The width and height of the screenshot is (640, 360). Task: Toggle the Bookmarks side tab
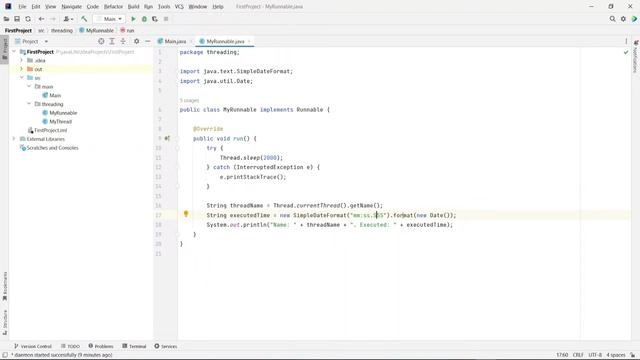click(x=5, y=287)
